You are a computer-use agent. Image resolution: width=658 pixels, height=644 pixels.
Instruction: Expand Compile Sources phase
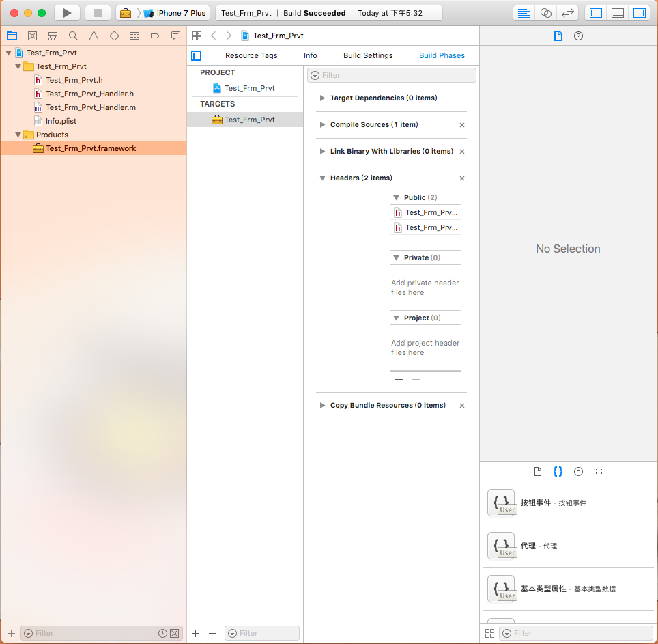pos(322,125)
